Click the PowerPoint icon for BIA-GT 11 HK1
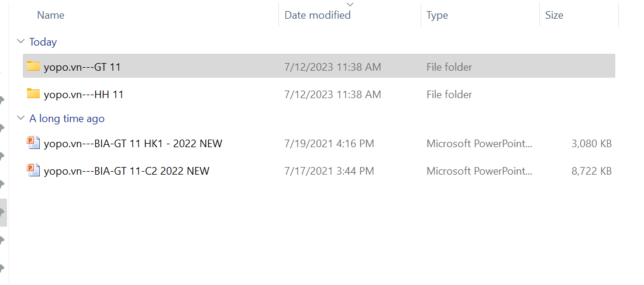 pos(33,142)
